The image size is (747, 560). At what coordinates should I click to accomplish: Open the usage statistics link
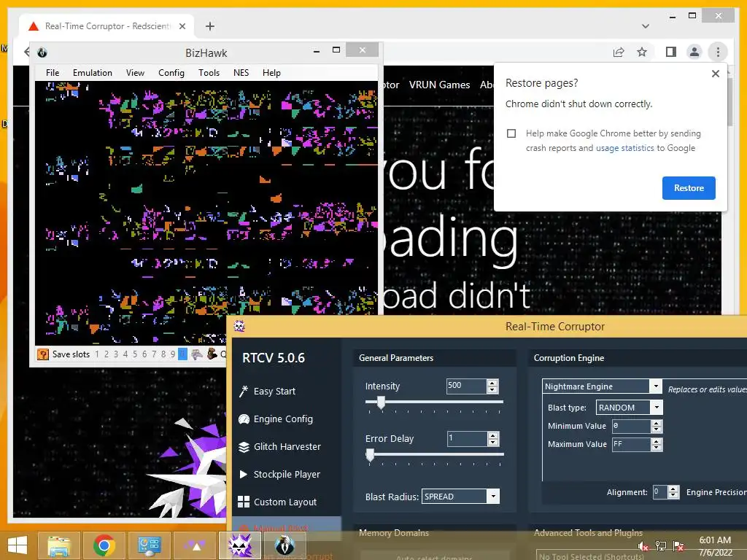(x=624, y=148)
